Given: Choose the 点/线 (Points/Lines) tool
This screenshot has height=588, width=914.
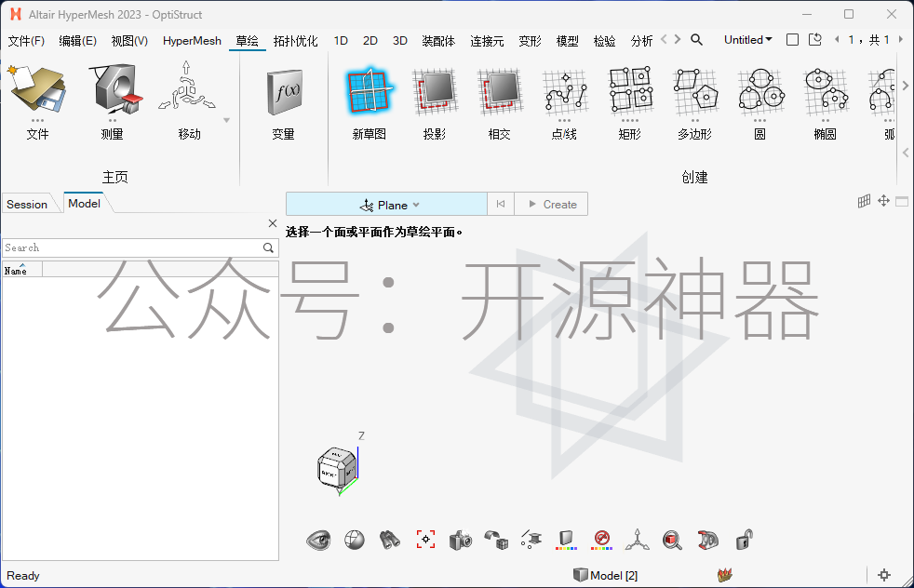Looking at the screenshot, I should coord(564,91).
